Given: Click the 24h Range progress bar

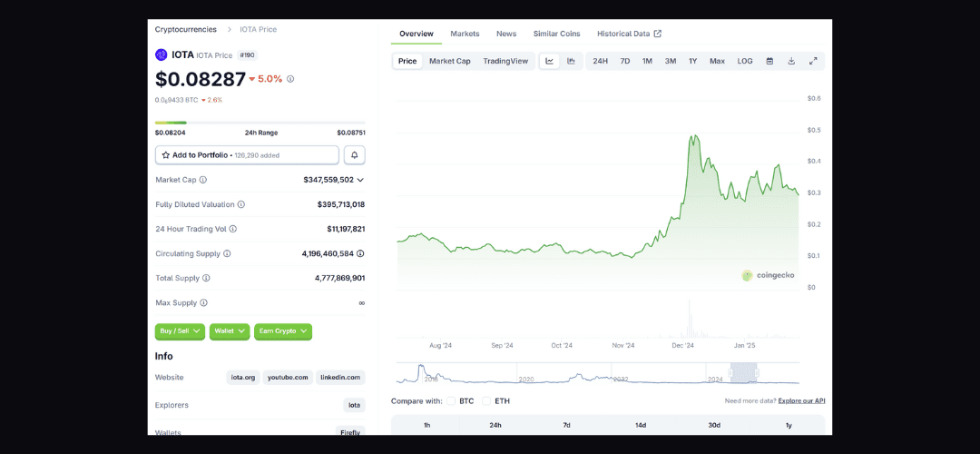Looking at the screenshot, I should click(260, 123).
